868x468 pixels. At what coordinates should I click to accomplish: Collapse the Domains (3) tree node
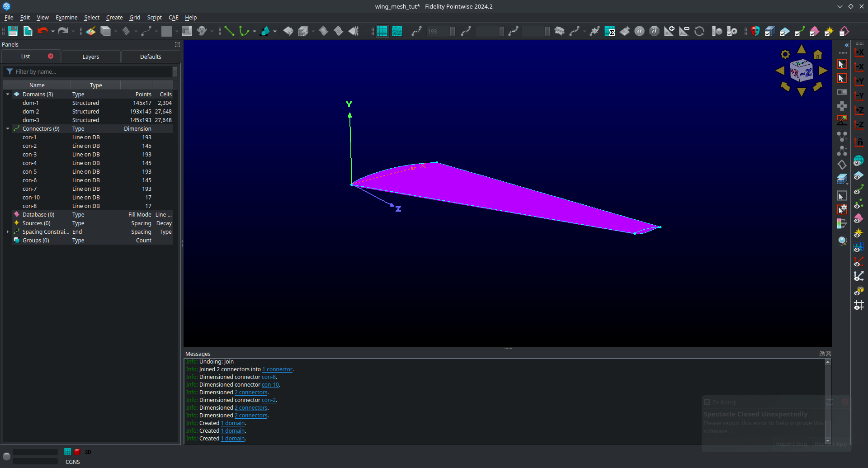(7, 94)
